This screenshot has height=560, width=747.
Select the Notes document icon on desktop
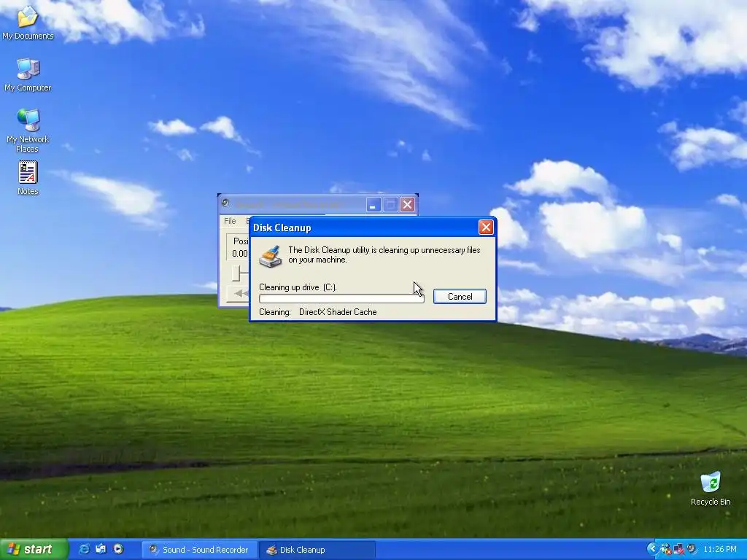click(x=28, y=178)
